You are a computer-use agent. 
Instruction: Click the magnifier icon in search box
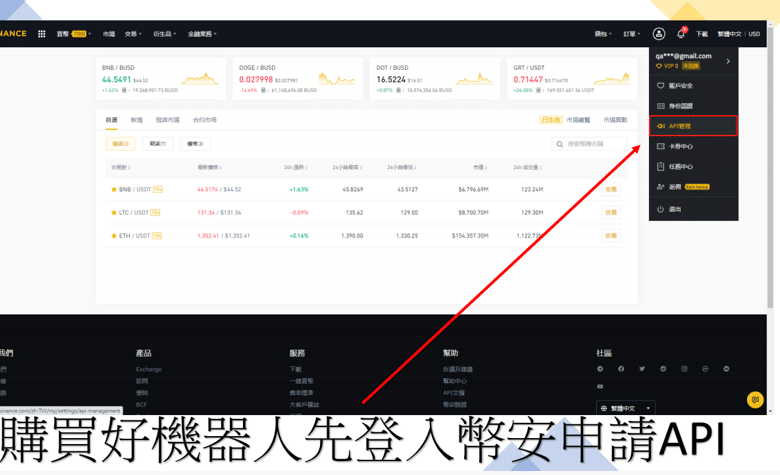pos(560,144)
